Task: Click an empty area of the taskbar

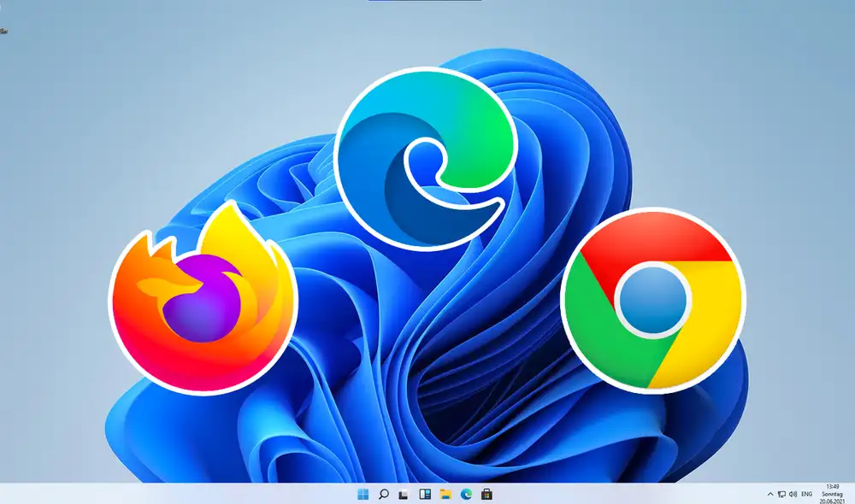Action: 598,494
